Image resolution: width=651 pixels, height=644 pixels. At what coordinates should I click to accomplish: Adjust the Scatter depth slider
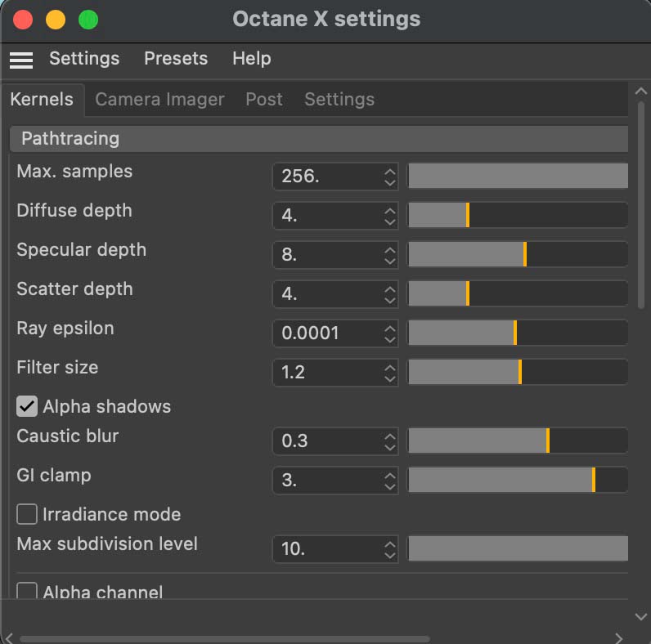[x=518, y=293]
